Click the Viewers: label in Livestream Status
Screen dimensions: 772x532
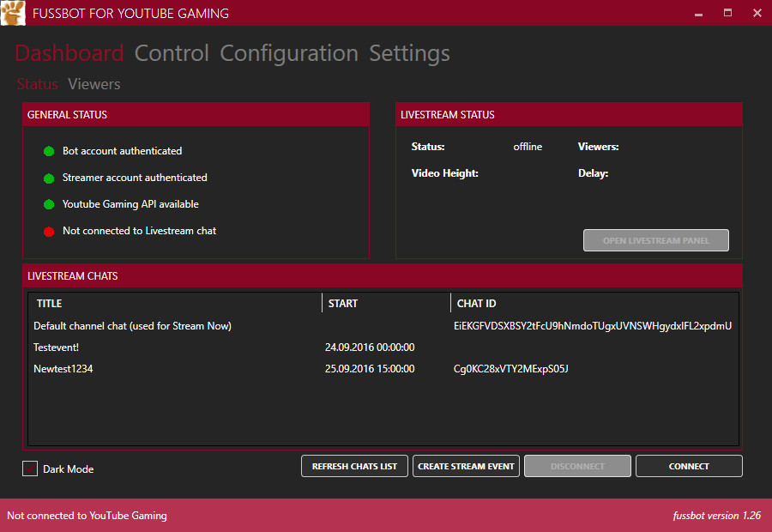598,147
